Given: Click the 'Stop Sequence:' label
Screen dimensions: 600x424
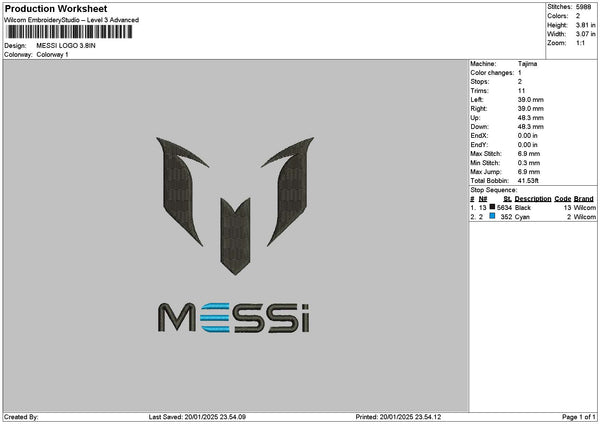Looking at the screenshot, I should [494, 190].
